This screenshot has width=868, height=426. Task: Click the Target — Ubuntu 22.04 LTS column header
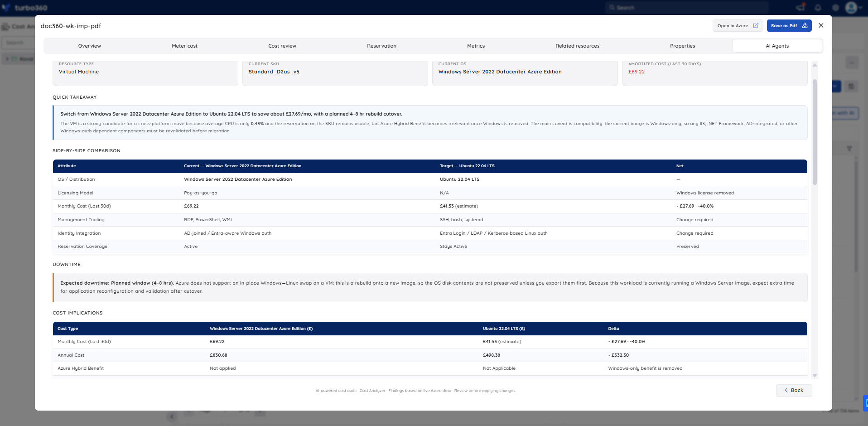point(467,166)
